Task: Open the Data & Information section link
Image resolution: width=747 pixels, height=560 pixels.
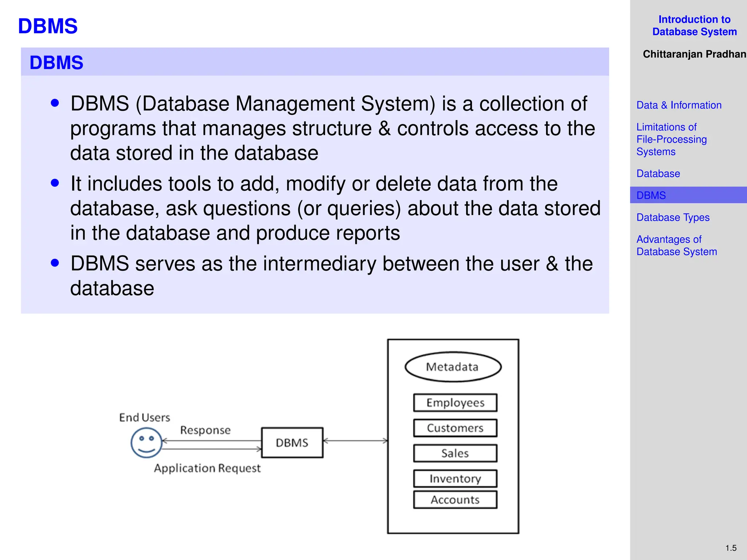Action: [x=679, y=105]
